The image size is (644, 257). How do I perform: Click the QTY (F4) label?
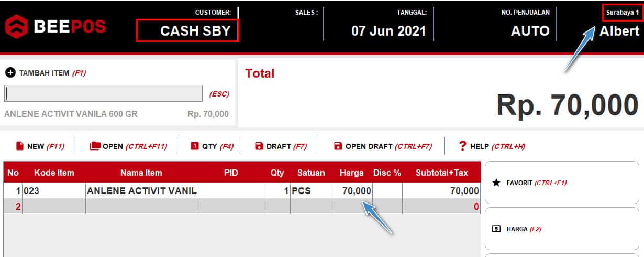point(218,146)
